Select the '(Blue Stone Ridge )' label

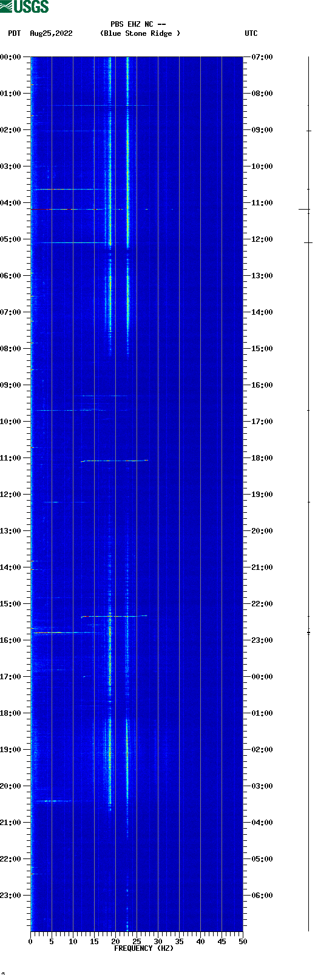[x=140, y=33]
